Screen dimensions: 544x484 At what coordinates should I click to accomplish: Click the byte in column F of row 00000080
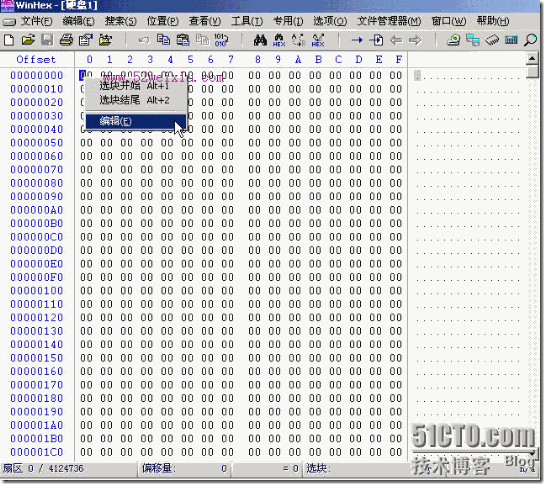[396, 183]
